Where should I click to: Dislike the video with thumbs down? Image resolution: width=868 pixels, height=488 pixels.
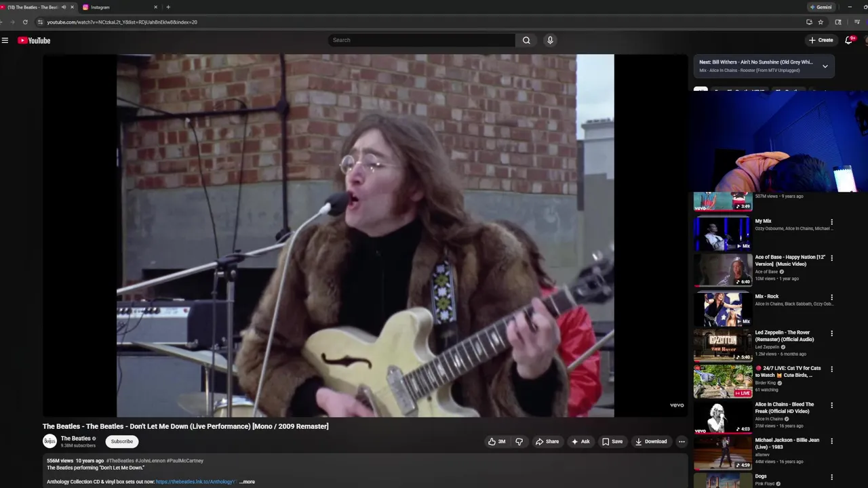pos(519,441)
